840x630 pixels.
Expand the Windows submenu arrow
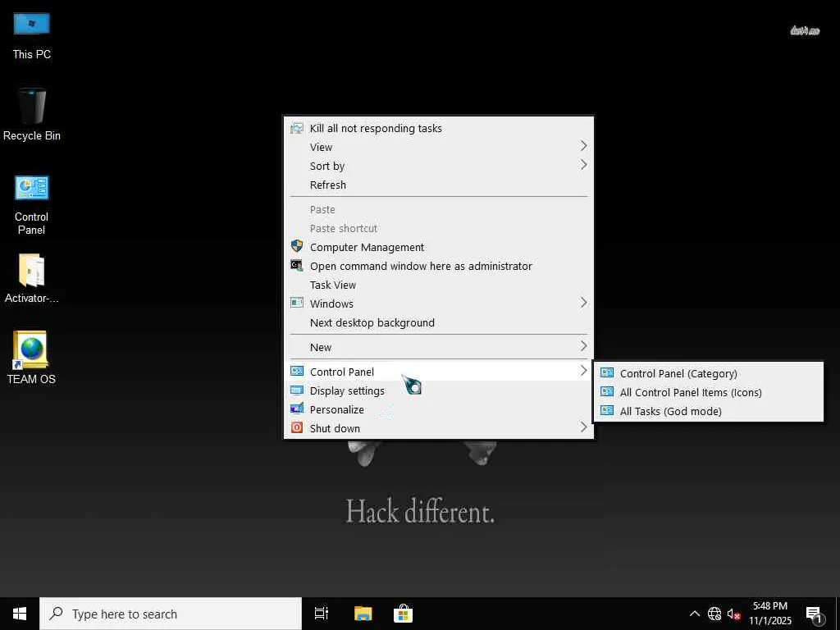[x=583, y=303]
